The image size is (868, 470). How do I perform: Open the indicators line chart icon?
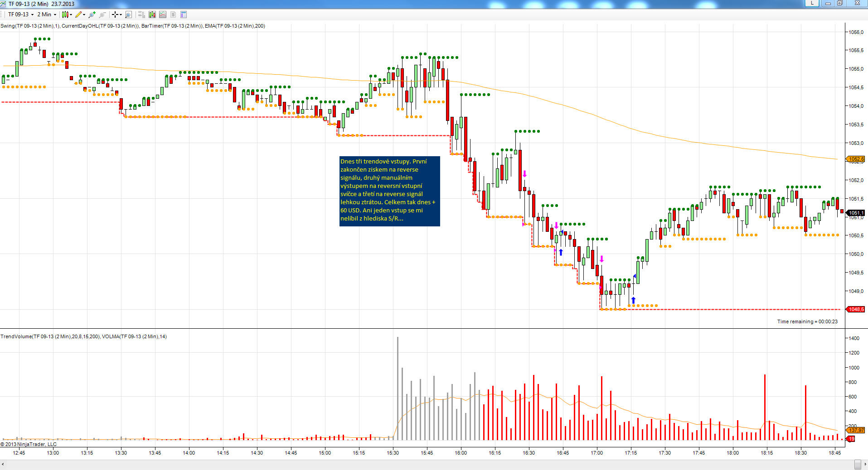(x=162, y=14)
